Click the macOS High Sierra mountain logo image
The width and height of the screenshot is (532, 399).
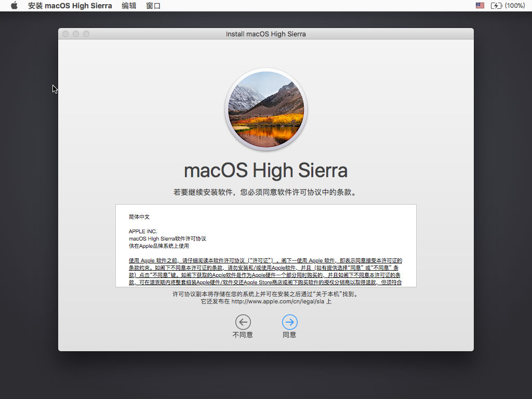click(266, 109)
